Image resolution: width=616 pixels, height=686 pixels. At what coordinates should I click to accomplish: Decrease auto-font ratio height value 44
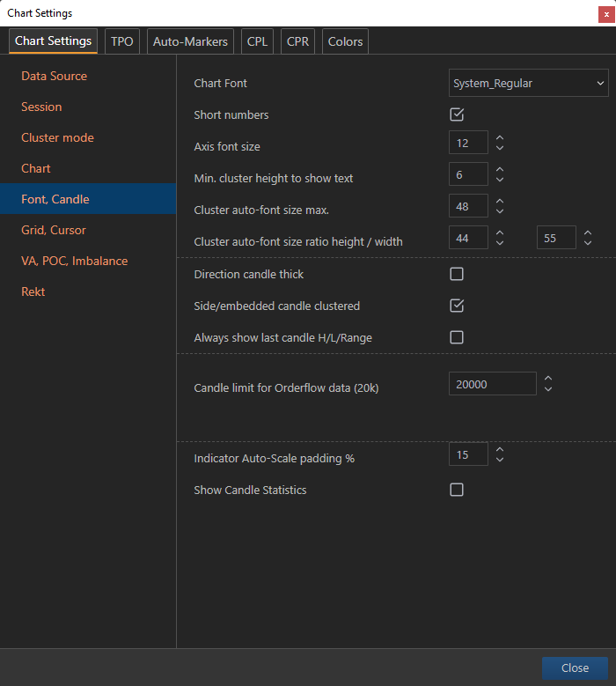click(x=500, y=243)
